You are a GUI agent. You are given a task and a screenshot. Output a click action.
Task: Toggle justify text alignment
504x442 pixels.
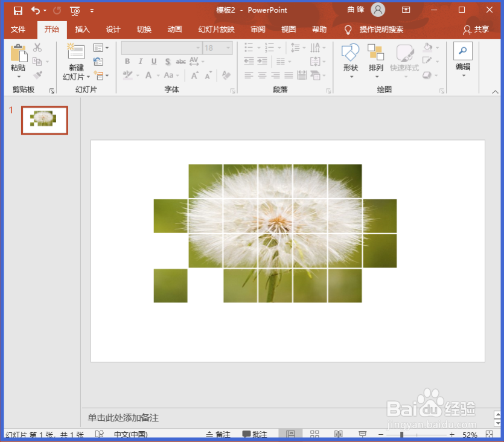[x=289, y=75]
